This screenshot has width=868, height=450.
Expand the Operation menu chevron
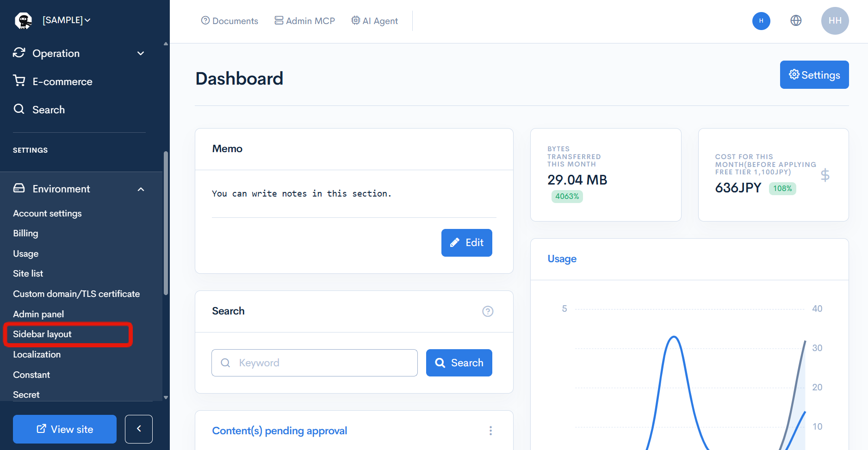coord(141,54)
